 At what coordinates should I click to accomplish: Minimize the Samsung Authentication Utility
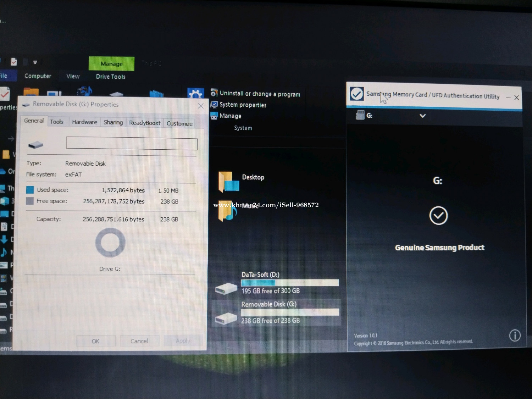coord(508,97)
